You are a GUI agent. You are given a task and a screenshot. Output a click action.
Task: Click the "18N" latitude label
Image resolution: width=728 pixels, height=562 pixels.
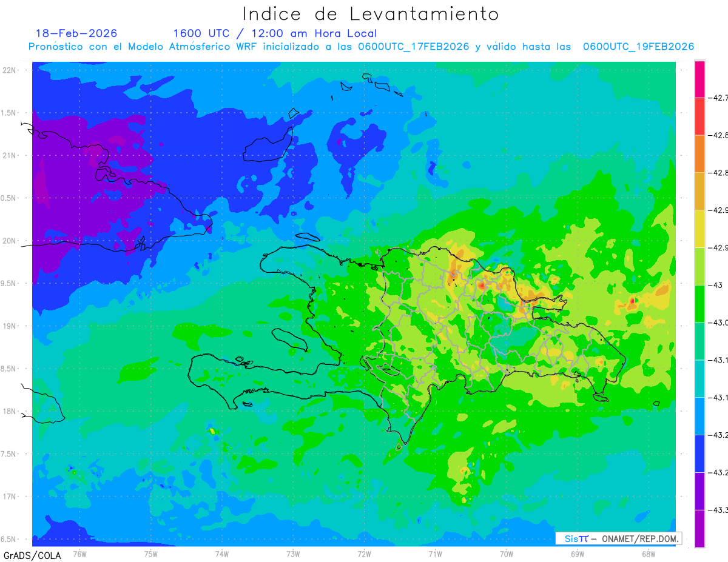pos(9,411)
